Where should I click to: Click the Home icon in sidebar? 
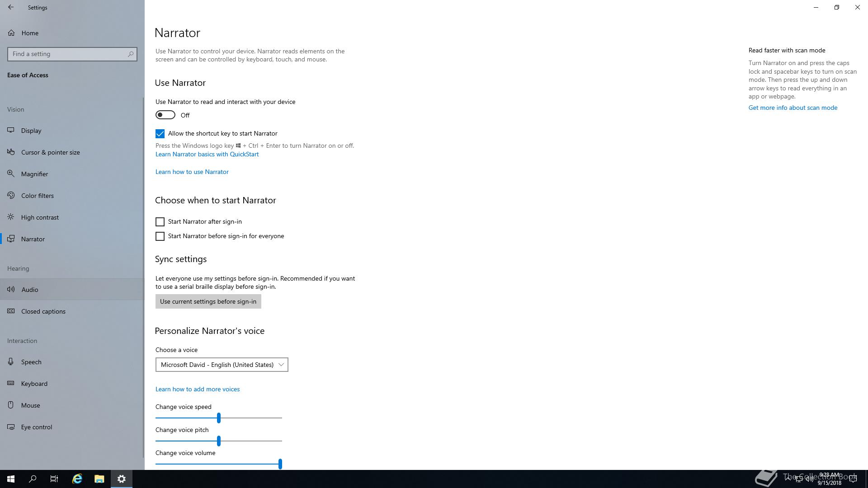coord(11,33)
